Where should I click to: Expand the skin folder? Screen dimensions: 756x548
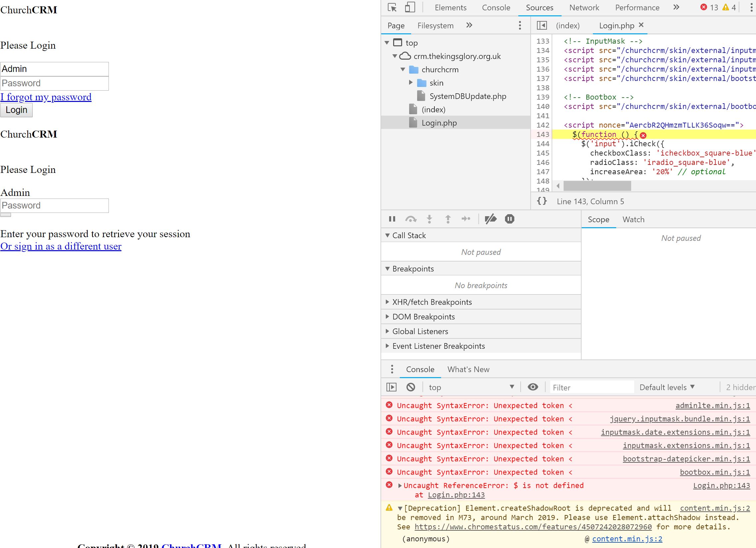point(411,82)
